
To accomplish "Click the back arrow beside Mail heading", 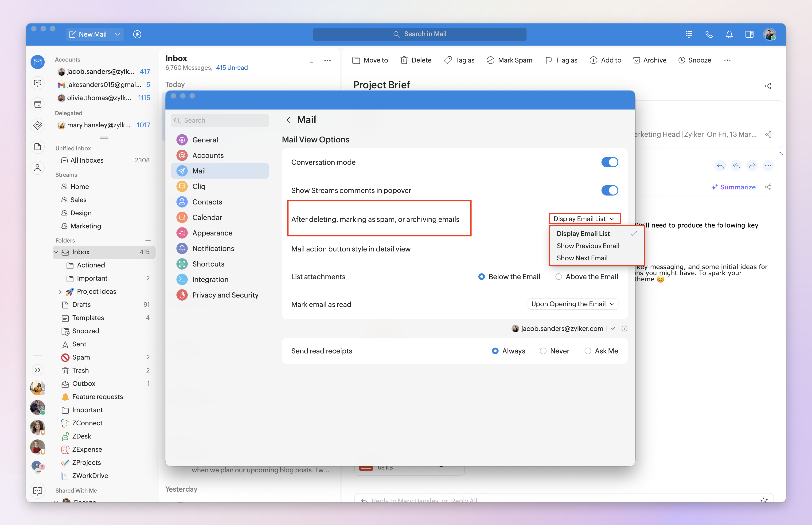I will [288, 120].
